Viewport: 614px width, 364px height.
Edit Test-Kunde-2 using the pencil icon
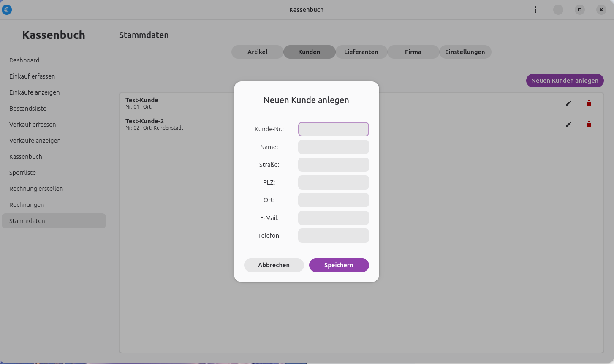point(568,124)
